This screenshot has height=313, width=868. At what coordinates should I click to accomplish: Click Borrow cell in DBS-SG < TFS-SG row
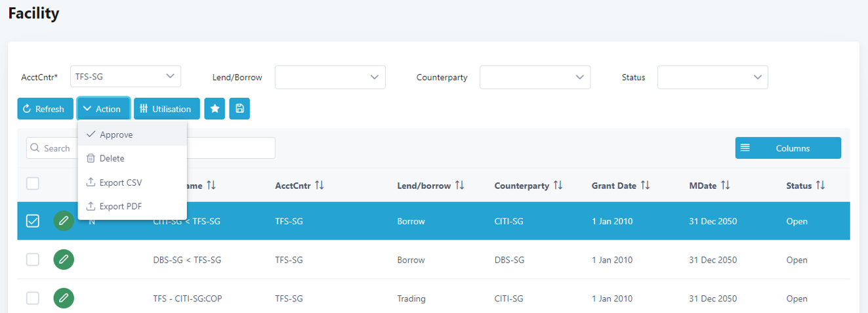(x=411, y=260)
